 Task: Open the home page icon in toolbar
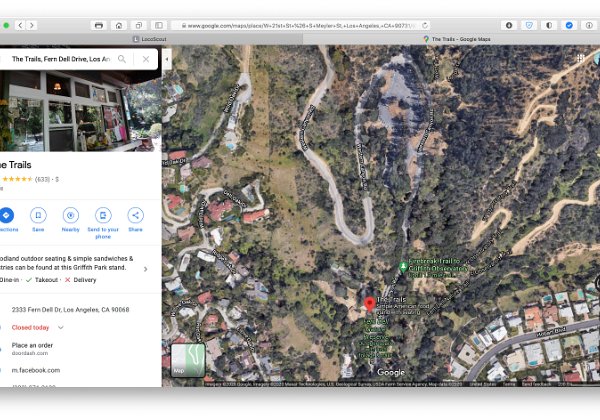pyautogui.click(x=119, y=26)
